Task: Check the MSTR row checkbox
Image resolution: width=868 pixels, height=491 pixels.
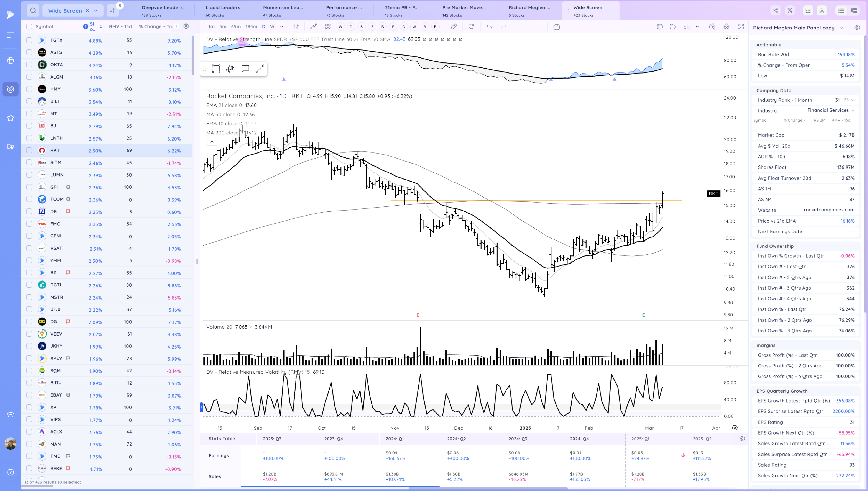Action: tap(29, 297)
